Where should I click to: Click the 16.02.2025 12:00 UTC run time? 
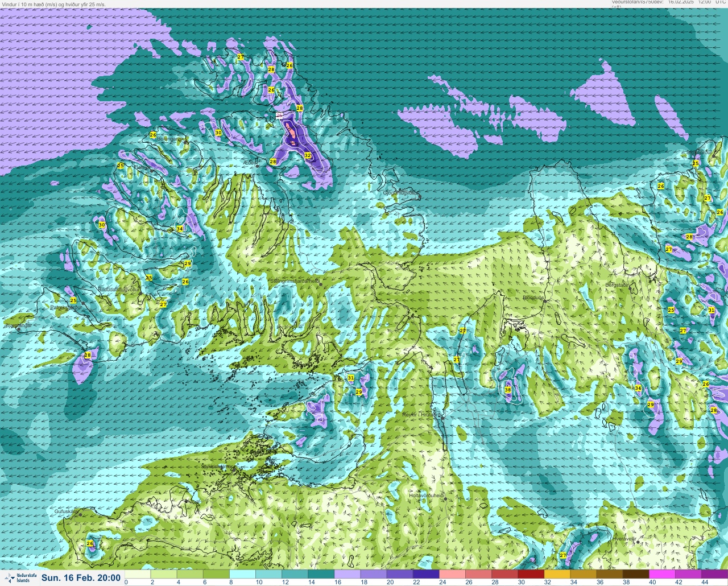(x=697, y=2)
